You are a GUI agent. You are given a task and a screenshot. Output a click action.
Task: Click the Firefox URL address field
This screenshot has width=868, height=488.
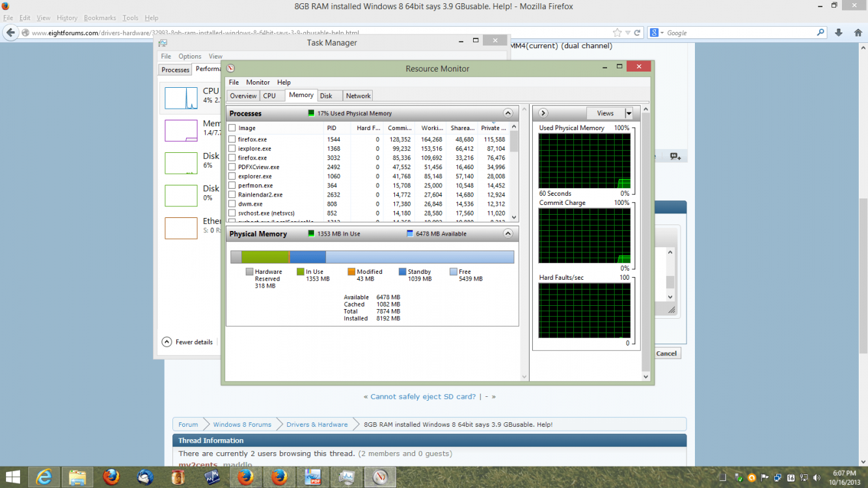pos(319,33)
